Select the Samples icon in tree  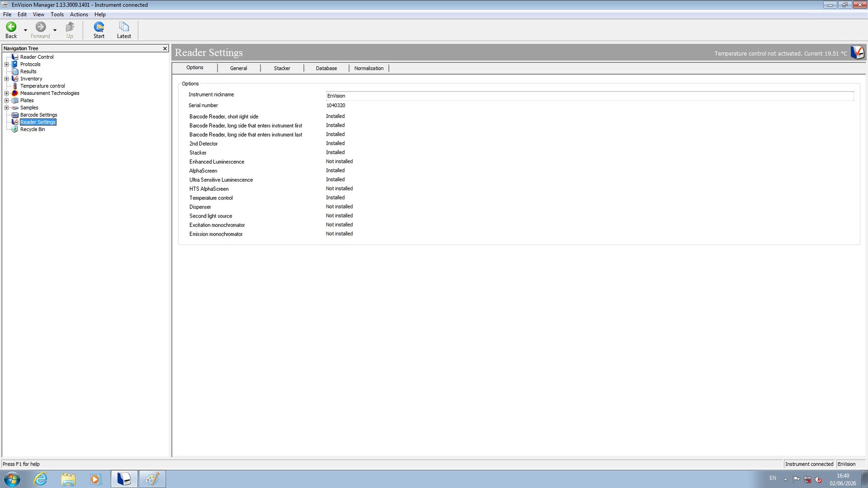pyautogui.click(x=15, y=107)
